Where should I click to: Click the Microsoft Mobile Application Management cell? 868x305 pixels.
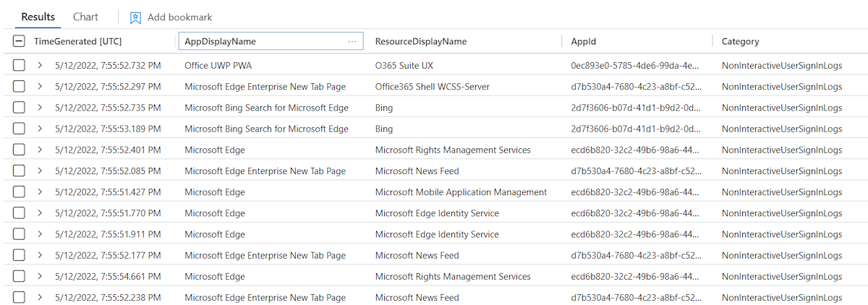coord(461,192)
